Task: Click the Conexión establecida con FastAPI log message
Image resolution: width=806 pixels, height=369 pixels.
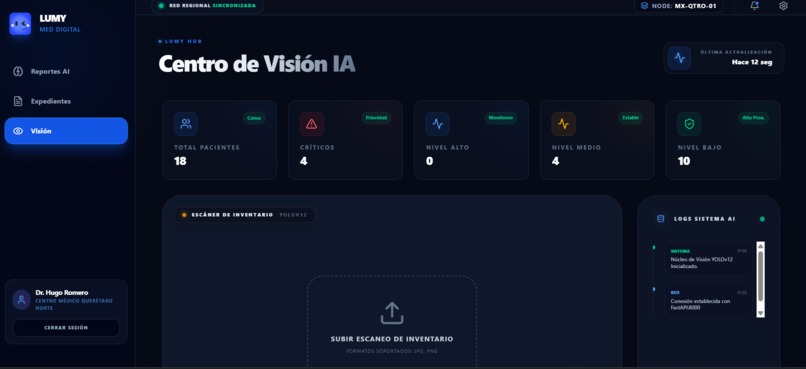Action: (x=700, y=304)
